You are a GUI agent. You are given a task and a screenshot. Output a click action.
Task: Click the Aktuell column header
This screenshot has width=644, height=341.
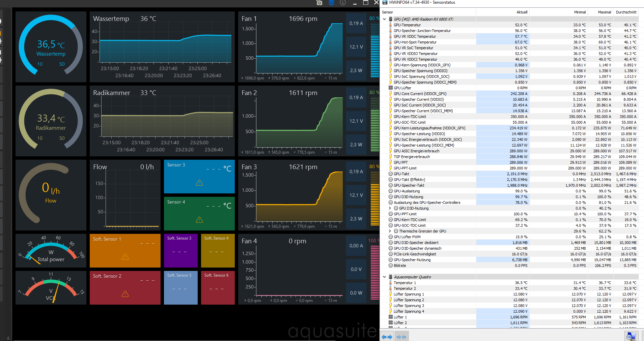click(x=503, y=12)
